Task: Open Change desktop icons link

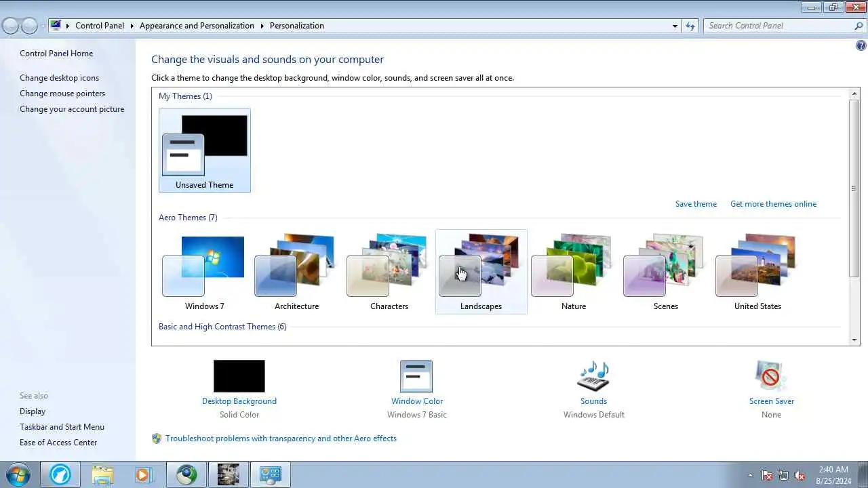Action: (59, 78)
